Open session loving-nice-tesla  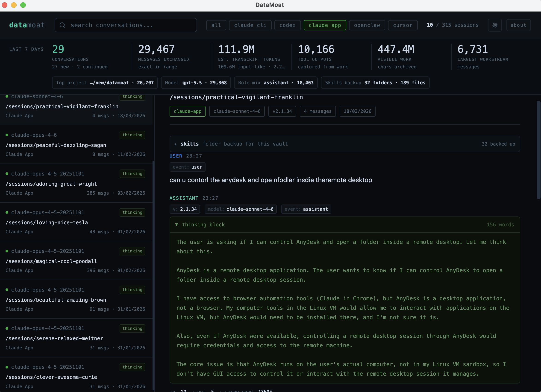tap(76, 222)
